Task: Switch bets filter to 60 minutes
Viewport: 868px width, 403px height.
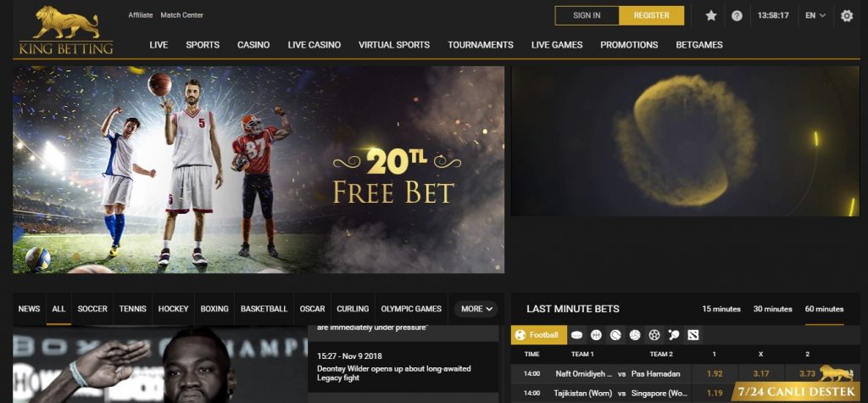Action: (824, 309)
